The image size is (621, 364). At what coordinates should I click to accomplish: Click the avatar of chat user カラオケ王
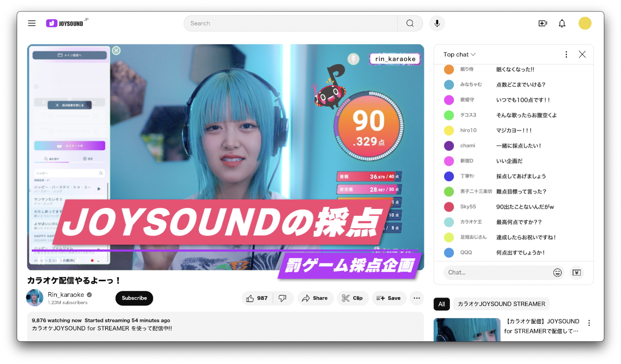tap(449, 222)
